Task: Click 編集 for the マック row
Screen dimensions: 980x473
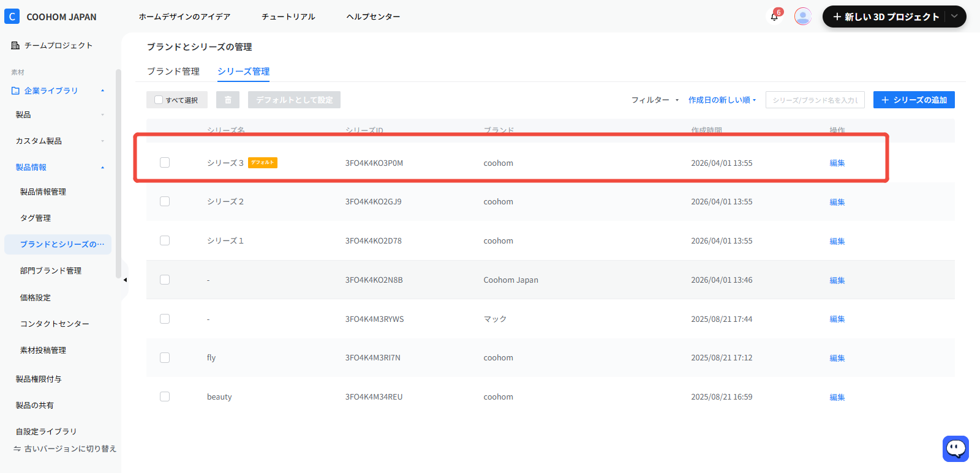Action: pos(837,319)
